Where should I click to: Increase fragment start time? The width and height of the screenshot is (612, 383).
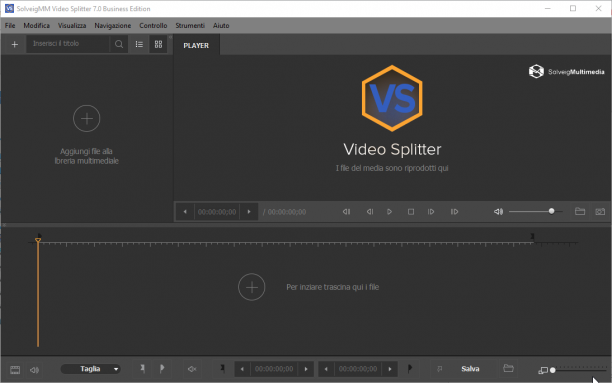(306, 369)
